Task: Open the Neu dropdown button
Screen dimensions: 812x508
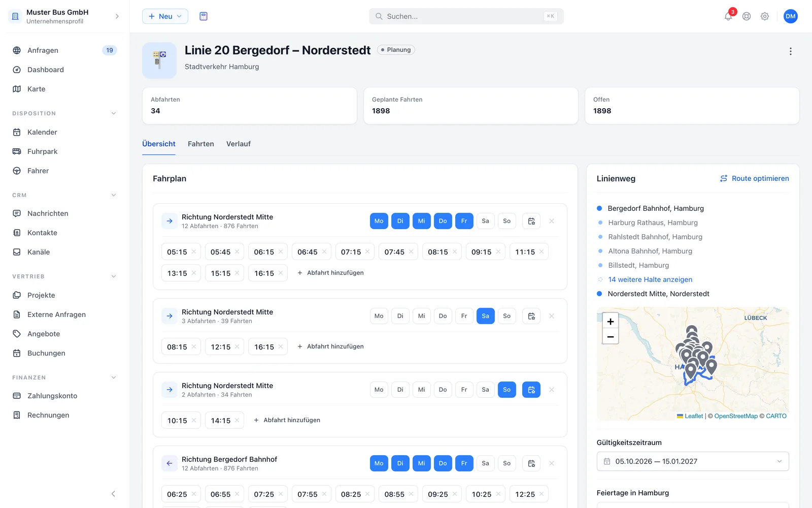Action: 165,16
